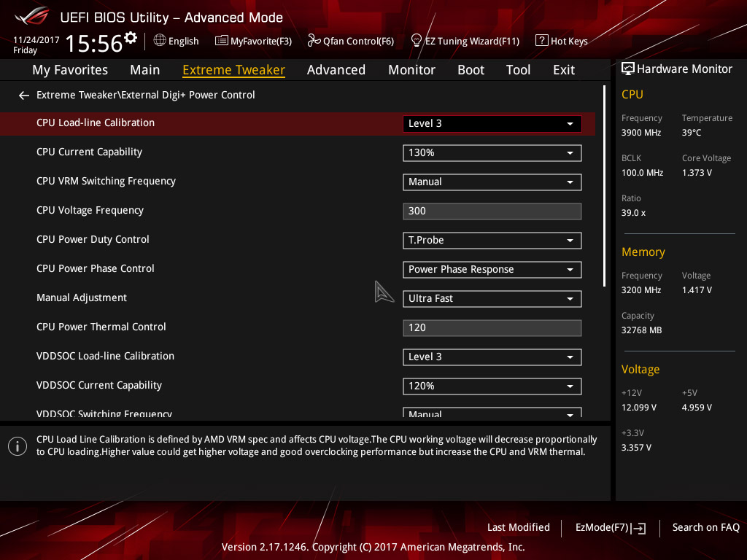Click the 15:56 clock time
This screenshot has height=560, width=747.
[94, 44]
